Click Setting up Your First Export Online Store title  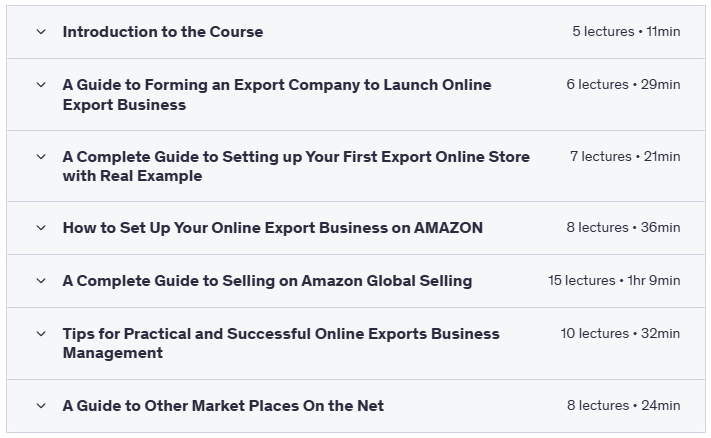[x=296, y=166]
